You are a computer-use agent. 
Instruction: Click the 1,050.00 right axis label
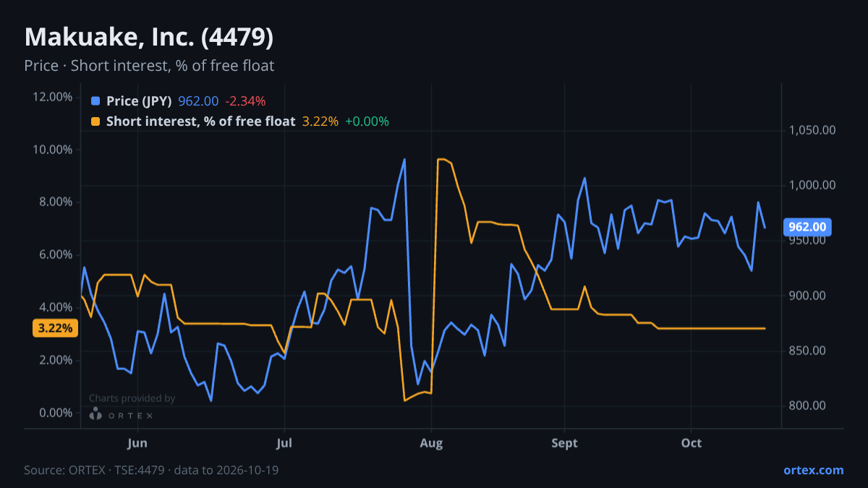pyautogui.click(x=812, y=130)
